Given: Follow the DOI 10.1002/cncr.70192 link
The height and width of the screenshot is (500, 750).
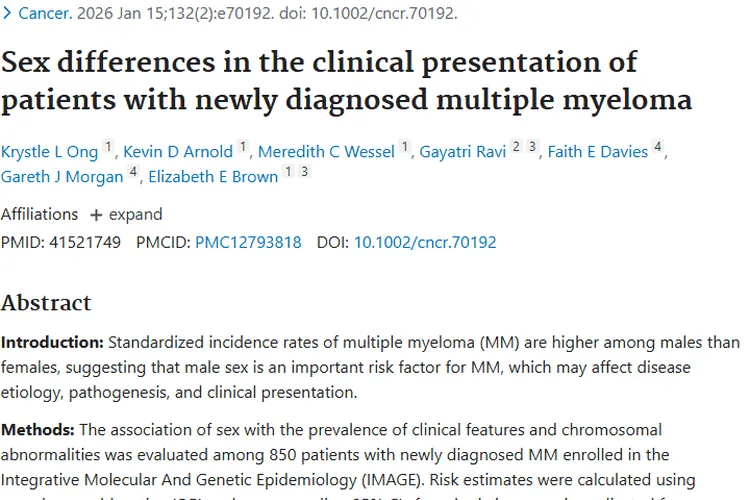Looking at the screenshot, I should coord(425,242).
